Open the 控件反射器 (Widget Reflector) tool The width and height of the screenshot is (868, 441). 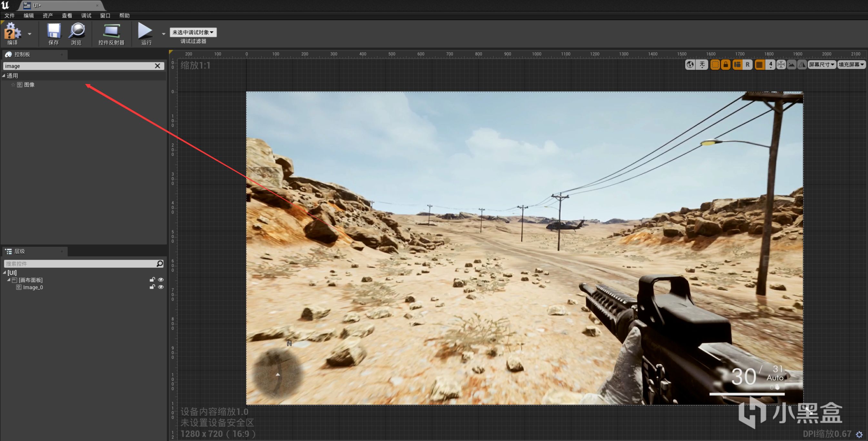tap(111, 34)
